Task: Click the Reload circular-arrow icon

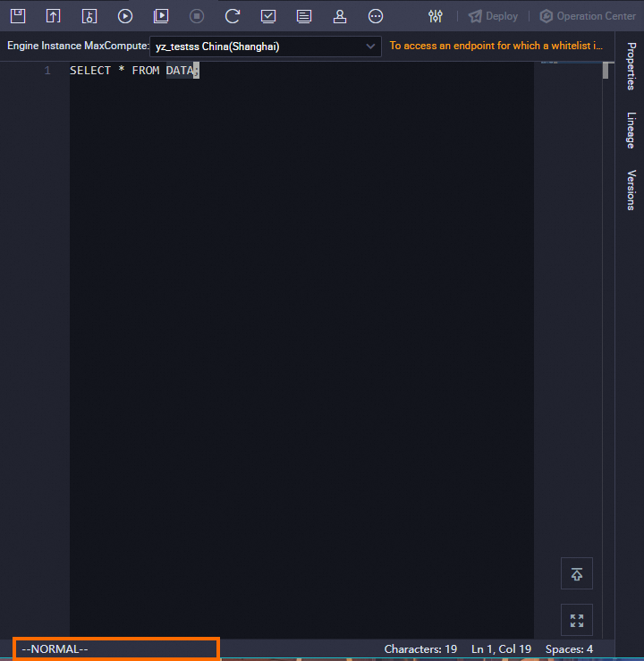Action: 233,16
